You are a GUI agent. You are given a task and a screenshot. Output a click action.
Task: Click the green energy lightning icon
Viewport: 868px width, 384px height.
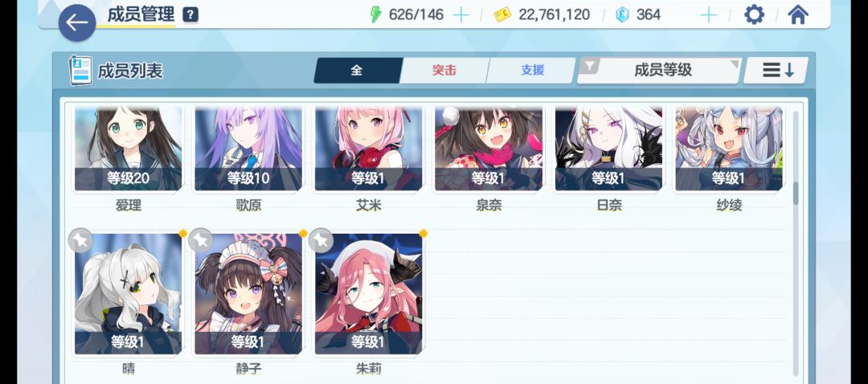tap(376, 15)
